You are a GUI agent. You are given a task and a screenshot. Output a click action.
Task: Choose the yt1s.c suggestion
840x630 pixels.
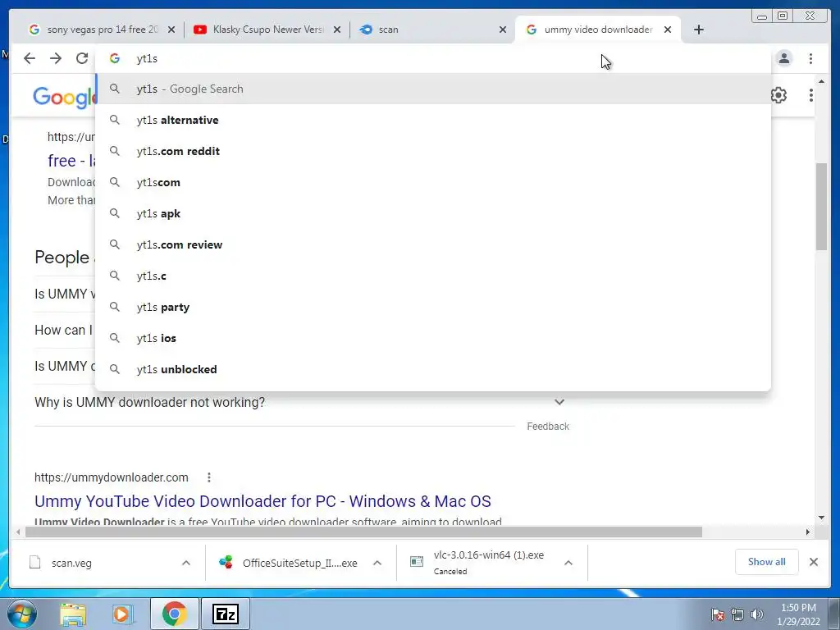click(x=433, y=276)
